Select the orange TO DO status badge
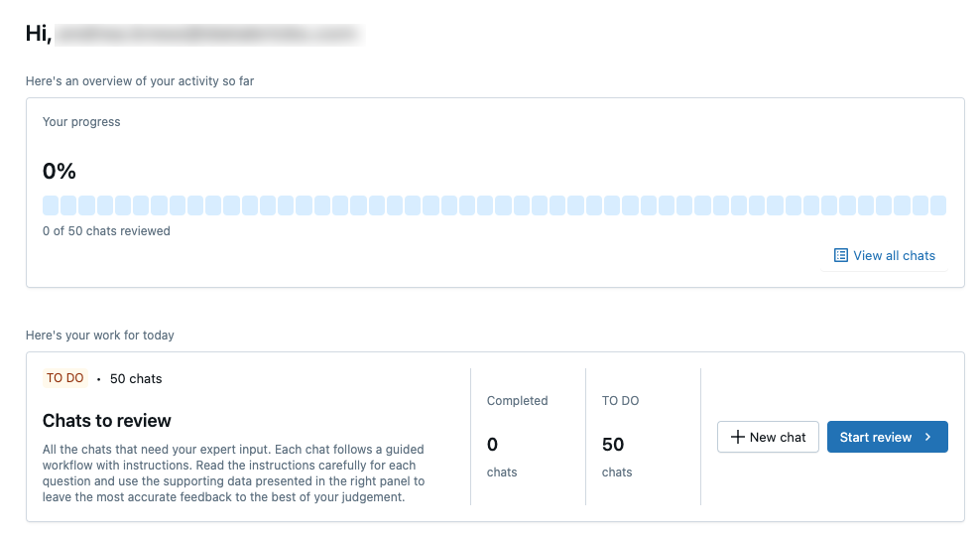 tap(65, 378)
